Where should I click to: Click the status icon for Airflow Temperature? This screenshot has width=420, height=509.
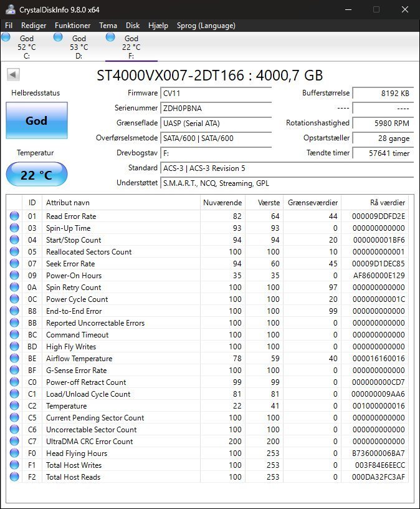pyautogui.click(x=14, y=359)
